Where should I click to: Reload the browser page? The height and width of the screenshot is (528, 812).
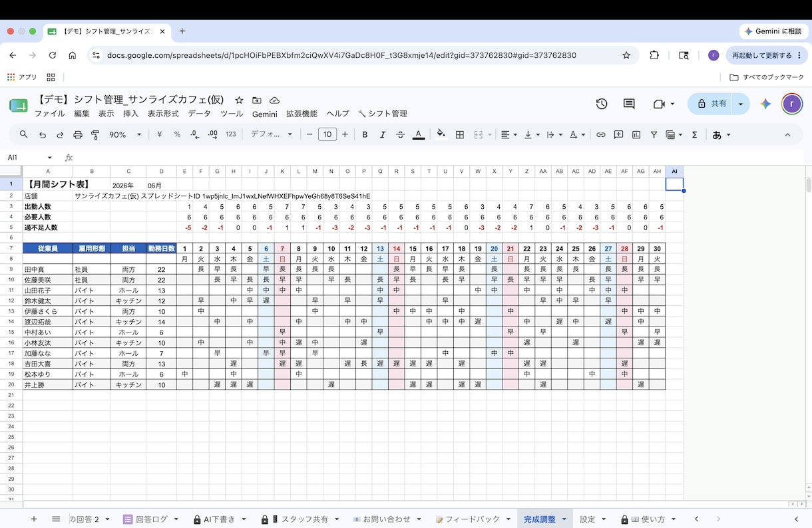[x=51, y=55]
